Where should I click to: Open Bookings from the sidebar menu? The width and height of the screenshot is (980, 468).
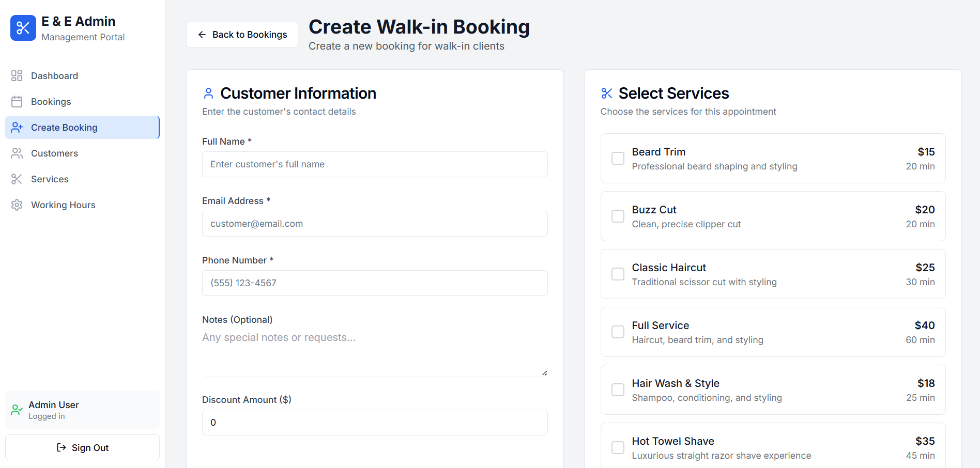(52, 101)
